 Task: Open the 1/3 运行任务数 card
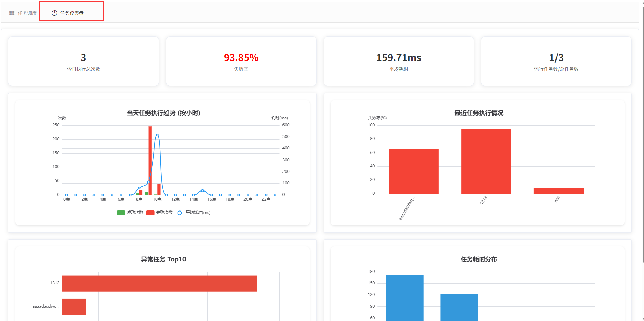(556, 61)
